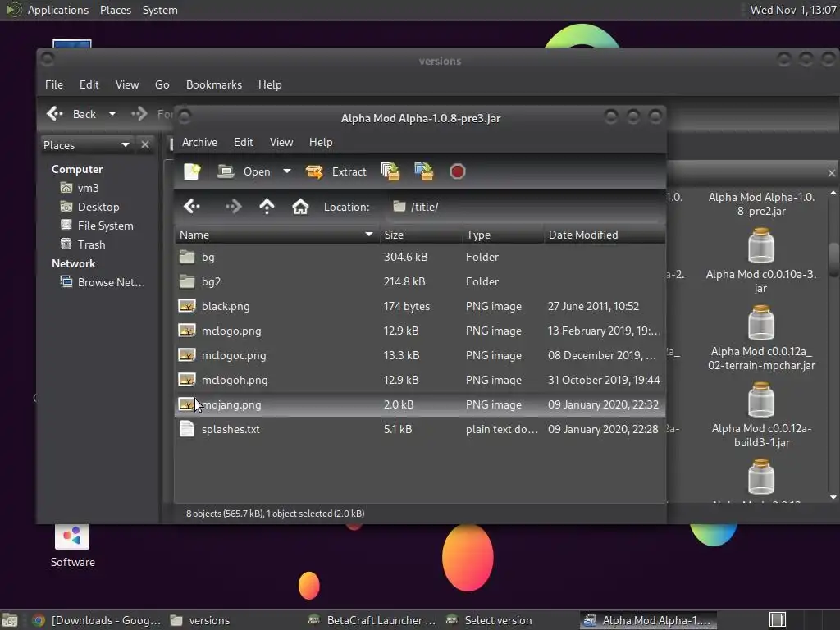Click the Location field showing /title/

pos(524,207)
